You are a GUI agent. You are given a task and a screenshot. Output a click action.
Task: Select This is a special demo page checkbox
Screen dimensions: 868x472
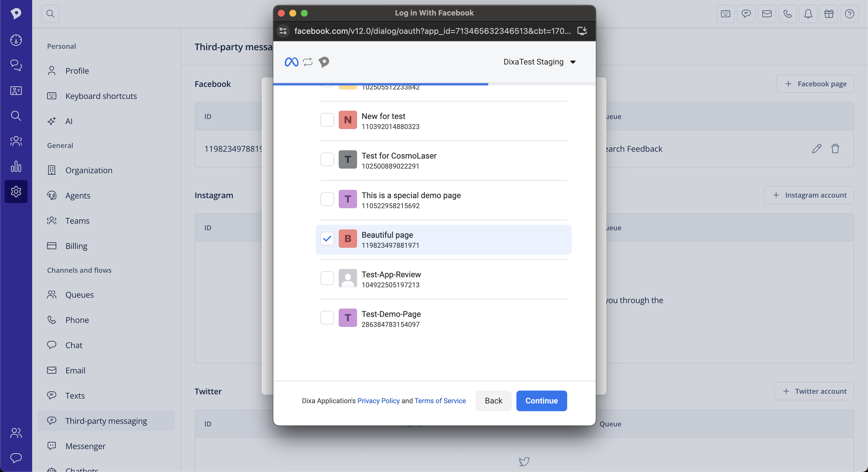point(327,199)
